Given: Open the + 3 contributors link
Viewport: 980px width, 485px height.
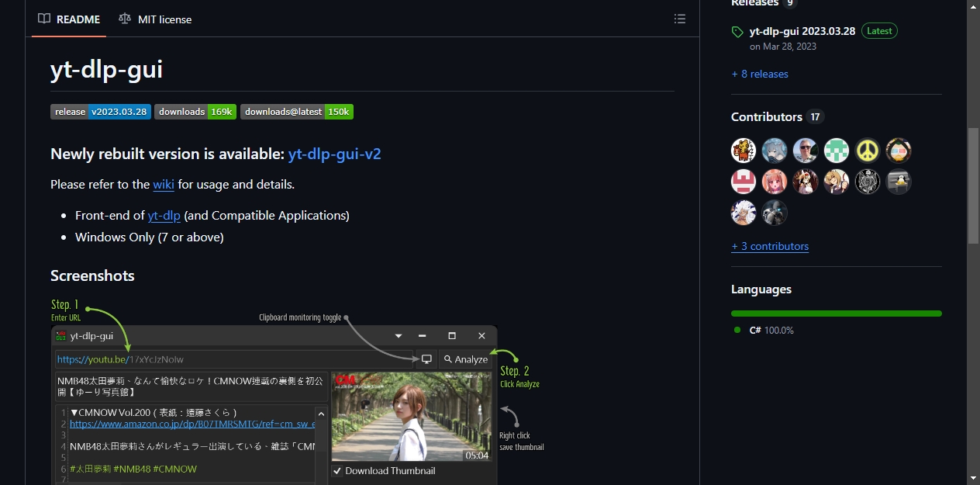Looking at the screenshot, I should (x=770, y=246).
